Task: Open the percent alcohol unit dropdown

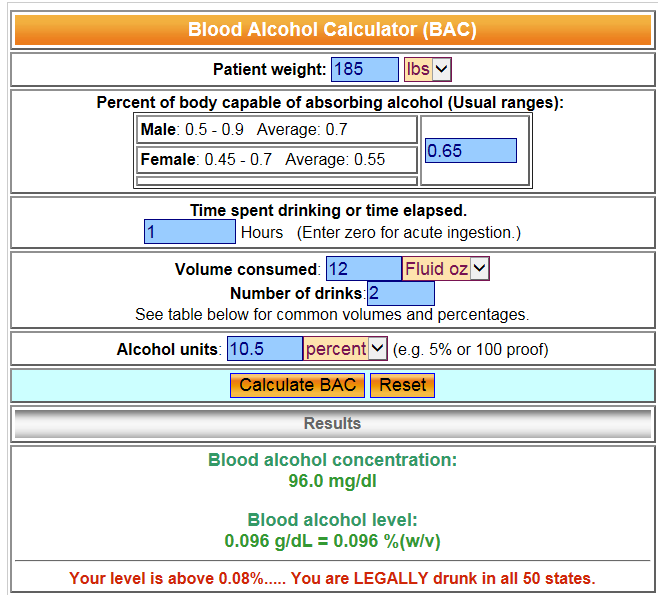Action: [x=345, y=349]
